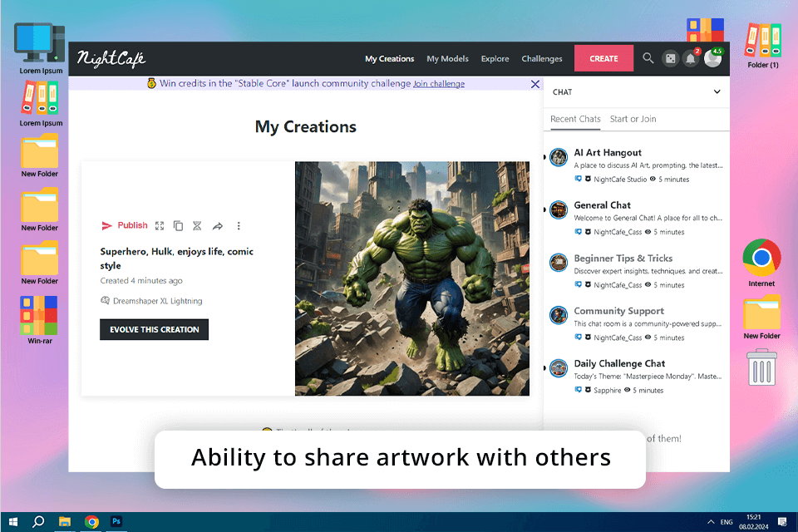
Task: Open the Lorem Ipsum computer desktop icon
Action: [x=40, y=48]
